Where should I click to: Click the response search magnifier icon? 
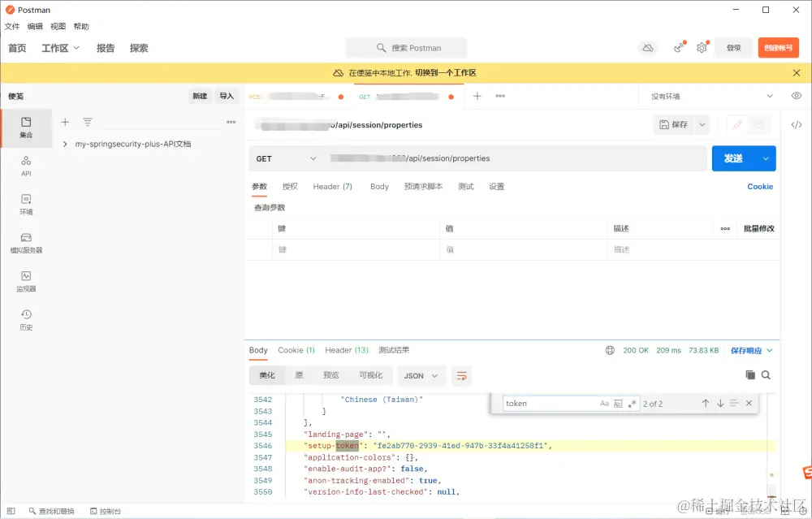coord(766,375)
